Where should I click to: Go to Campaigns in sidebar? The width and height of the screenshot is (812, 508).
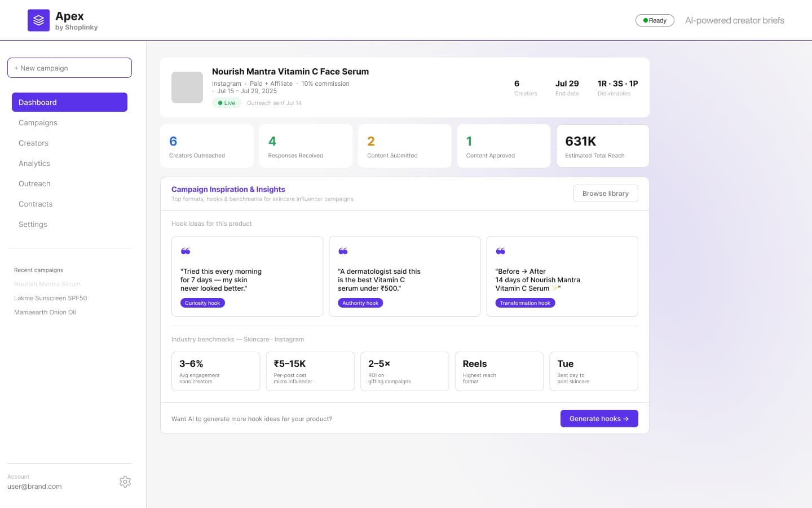click(38, 122)
